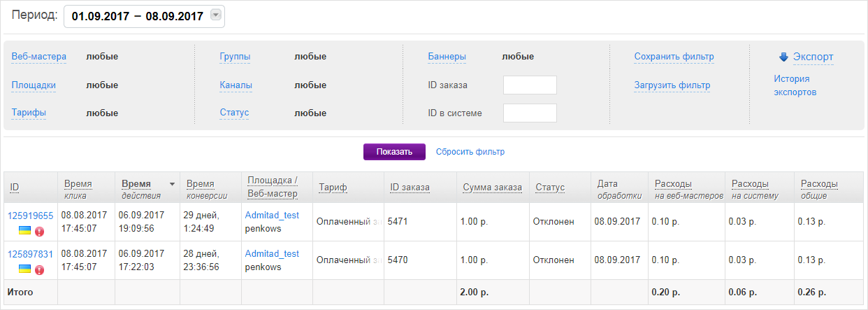Expand the Баннеры filter options
868x310 pixels.
point(447,57)
